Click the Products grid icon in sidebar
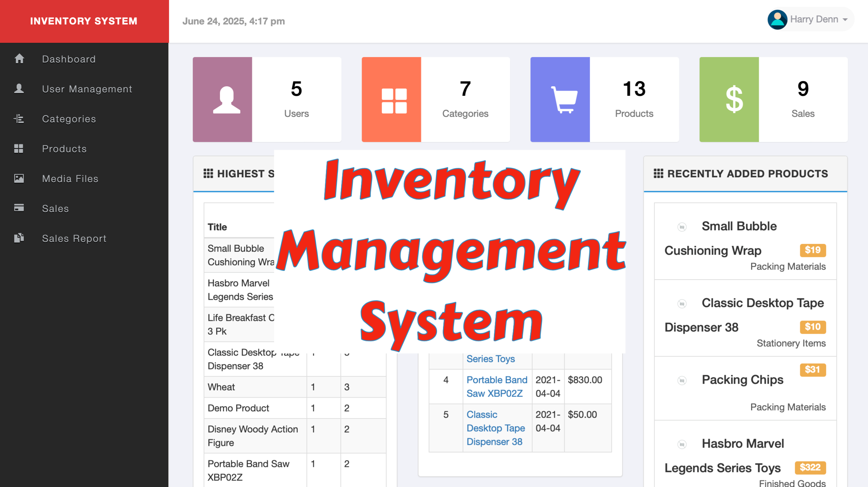Image resolution: width=868 pixels, height=487 pixels. (19, 148)
